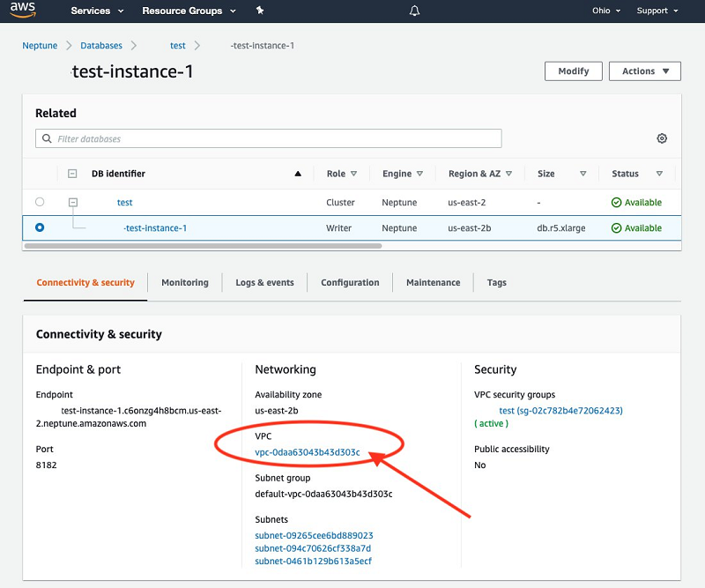Select the test-instance-1 radio button

pos(40,227)
